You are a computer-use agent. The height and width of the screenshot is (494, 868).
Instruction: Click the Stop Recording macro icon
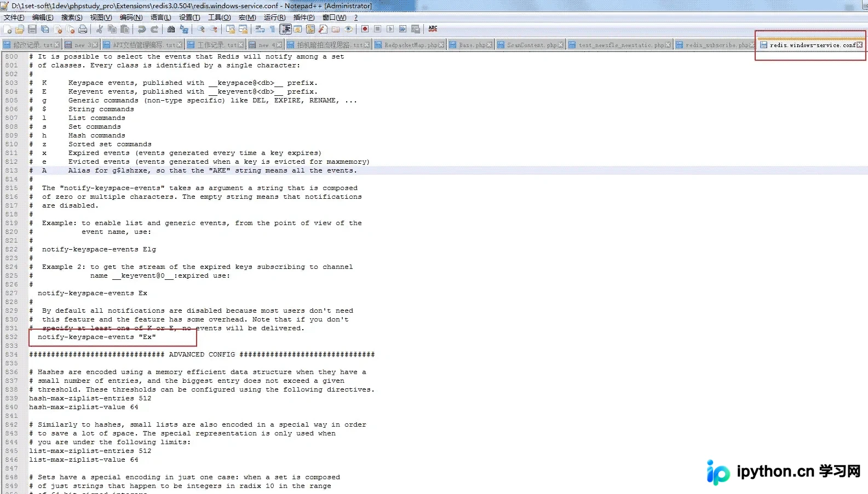pos(377,29)
